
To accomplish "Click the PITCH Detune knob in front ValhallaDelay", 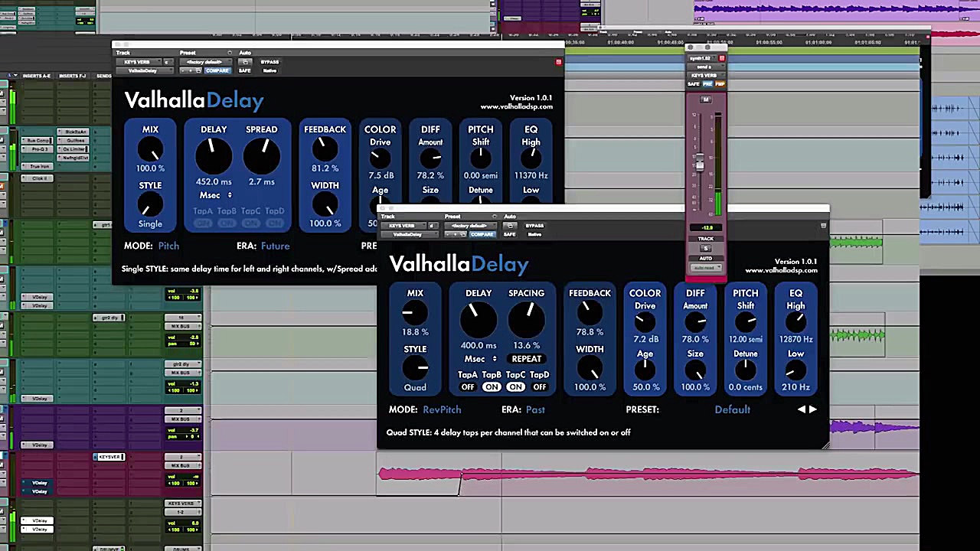I will 745,370.
